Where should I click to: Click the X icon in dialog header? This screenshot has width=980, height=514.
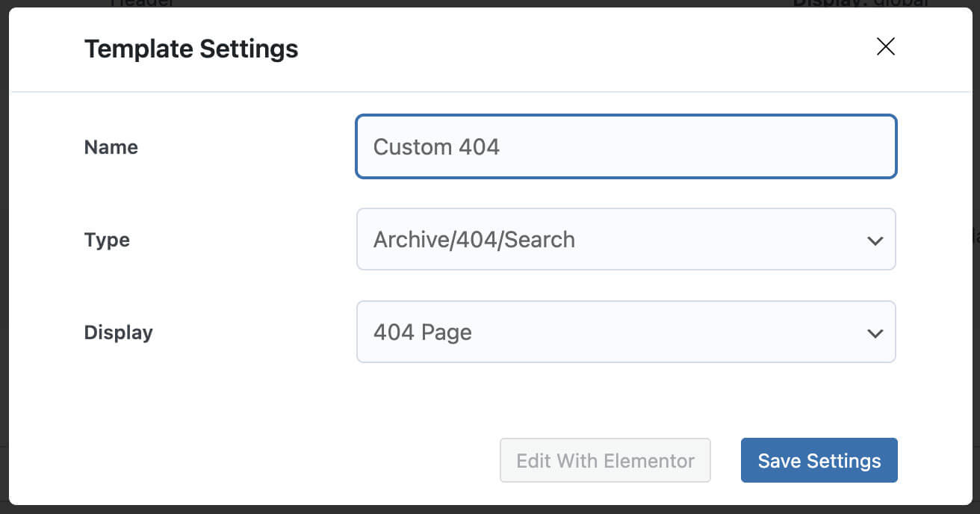pos(885,47)
